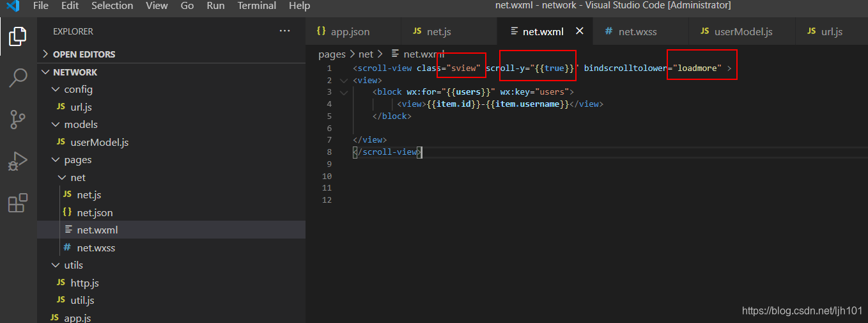868x323 pixels.
Task: Click the hash icon on net.wxss tab
Action: pos(609,31)
